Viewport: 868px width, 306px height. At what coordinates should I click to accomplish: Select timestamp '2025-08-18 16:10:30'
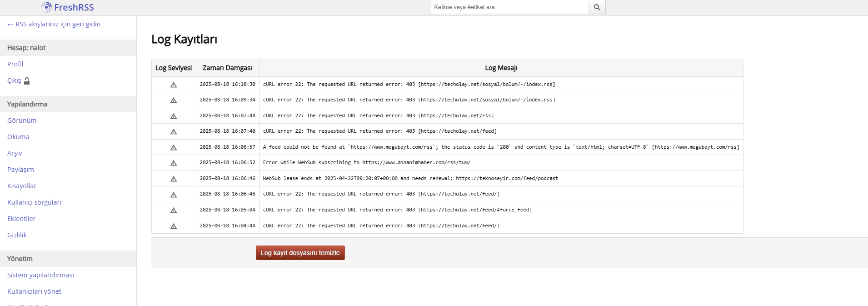click(228, 84)
